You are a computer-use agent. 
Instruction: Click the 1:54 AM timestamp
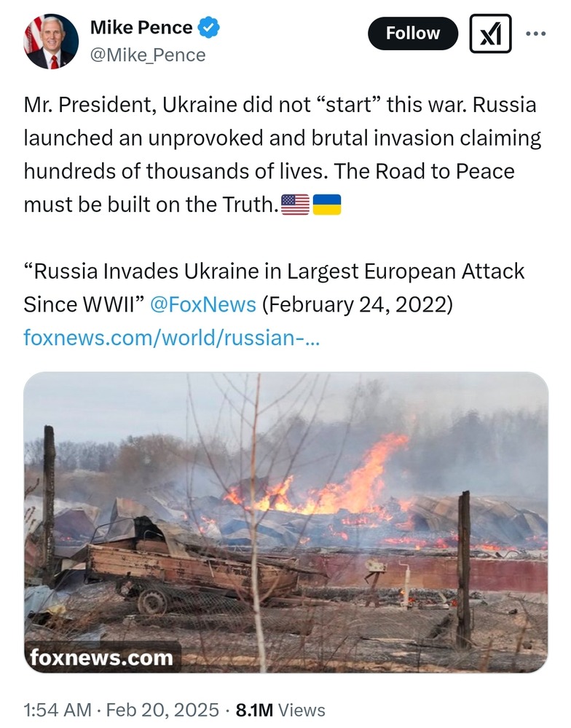coord(58,710)
